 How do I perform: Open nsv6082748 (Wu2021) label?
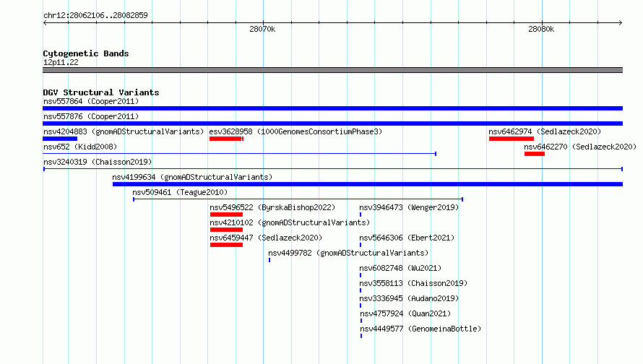pyautogui.click(x=401, y=268)
